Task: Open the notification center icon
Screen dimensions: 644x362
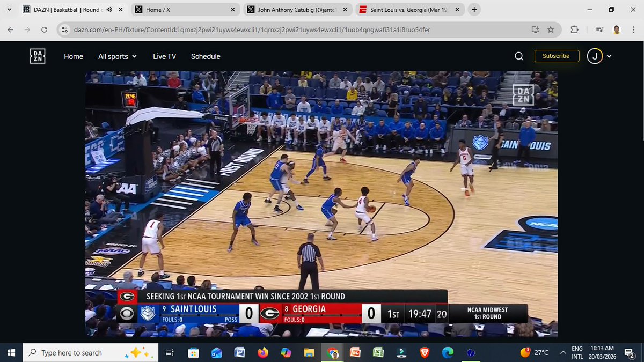Action: pyautogui.click(x=631, y=353)
